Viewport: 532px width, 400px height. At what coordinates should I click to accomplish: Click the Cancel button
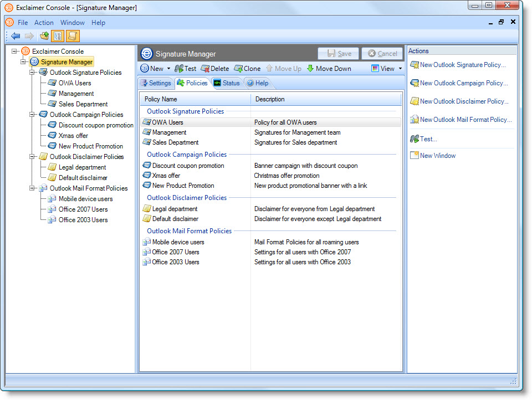point(383,54)
